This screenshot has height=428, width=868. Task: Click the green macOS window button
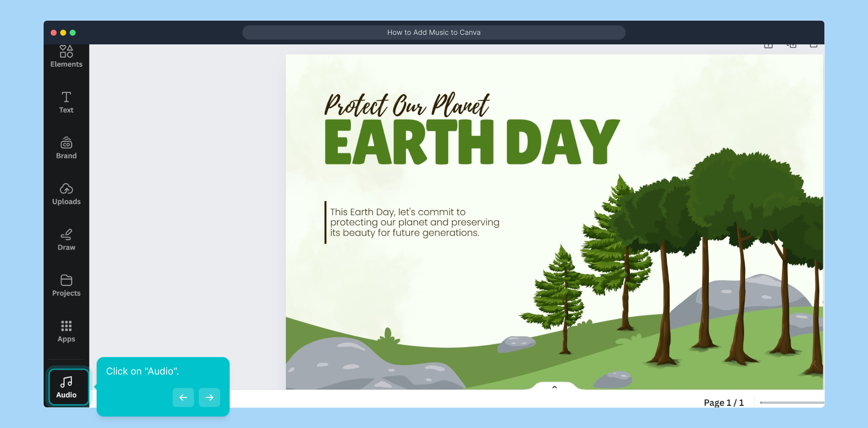coord(73,33)
